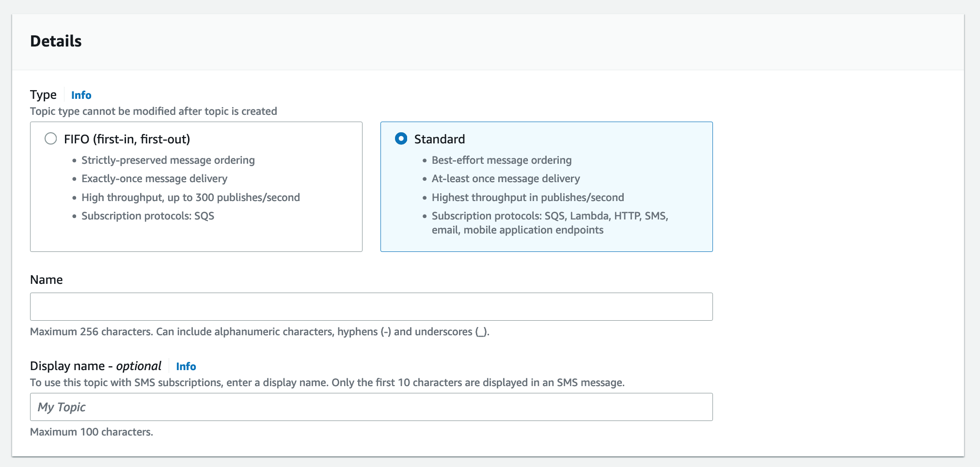Screen dimensions: 980x467
Task: Click the "Display name - optional" label
Action: tap(95, 366)
